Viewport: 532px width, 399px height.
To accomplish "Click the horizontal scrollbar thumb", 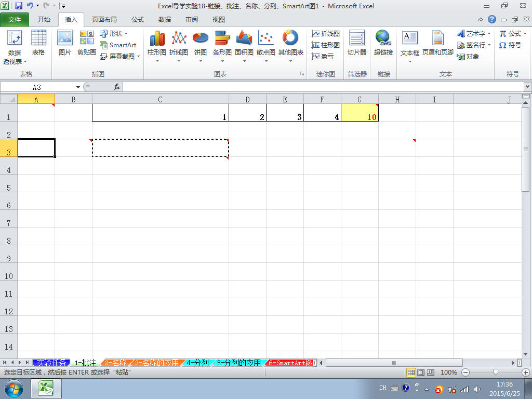I will [x=394, y=363].
